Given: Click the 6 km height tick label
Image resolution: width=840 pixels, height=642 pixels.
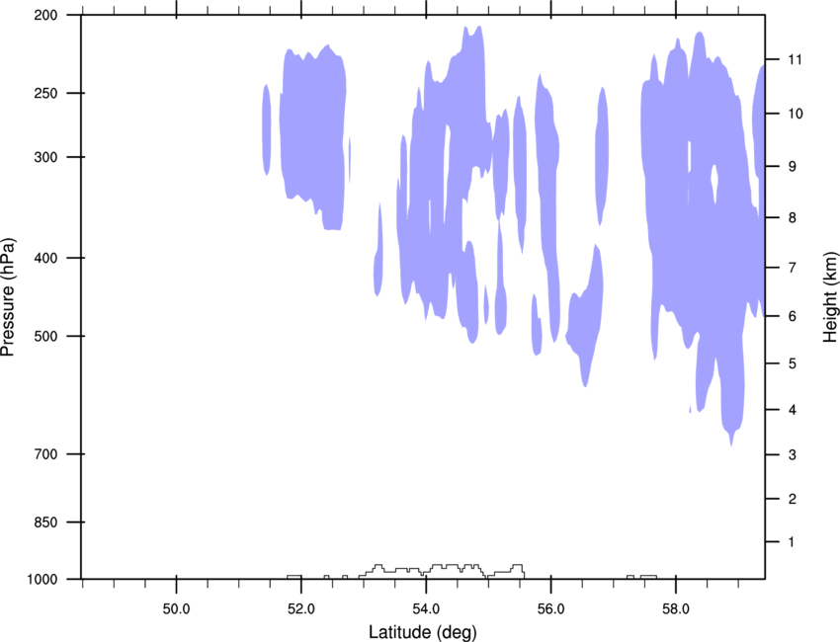Looking at the screenshot, I should pyautogui.click(x=793, y=316).
